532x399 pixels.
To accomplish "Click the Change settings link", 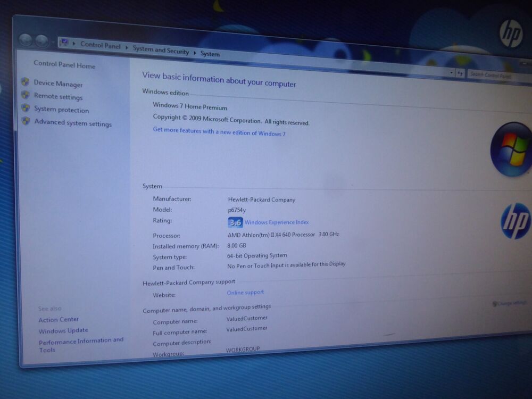I will point(510,303).
